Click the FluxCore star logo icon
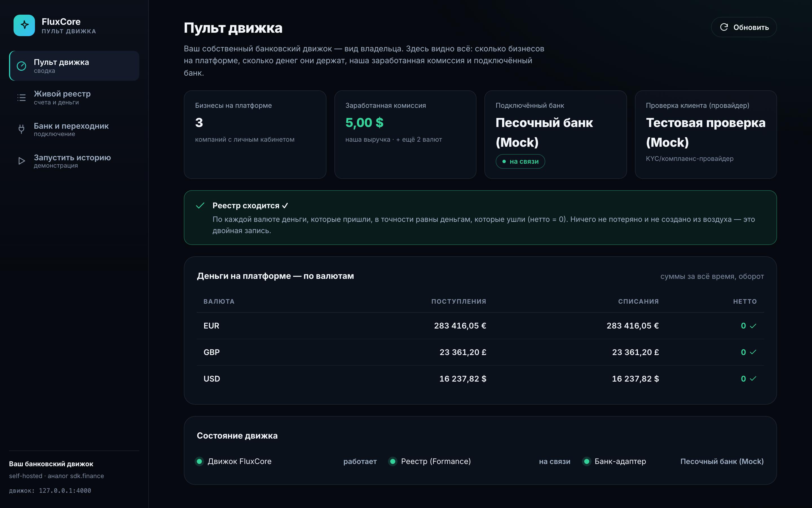Viewport: 812px width, 508px height. click(24, 25)
